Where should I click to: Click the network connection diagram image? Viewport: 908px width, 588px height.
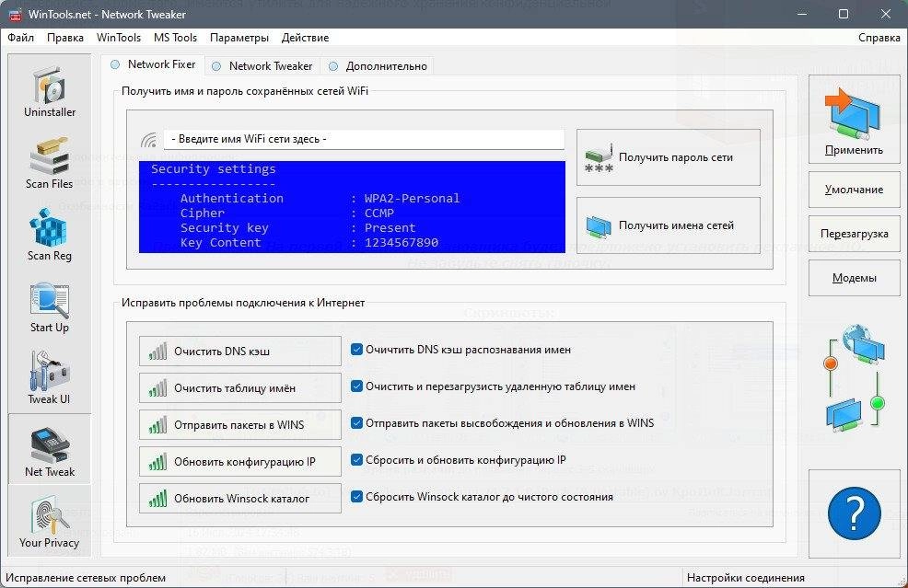[855, 377]
